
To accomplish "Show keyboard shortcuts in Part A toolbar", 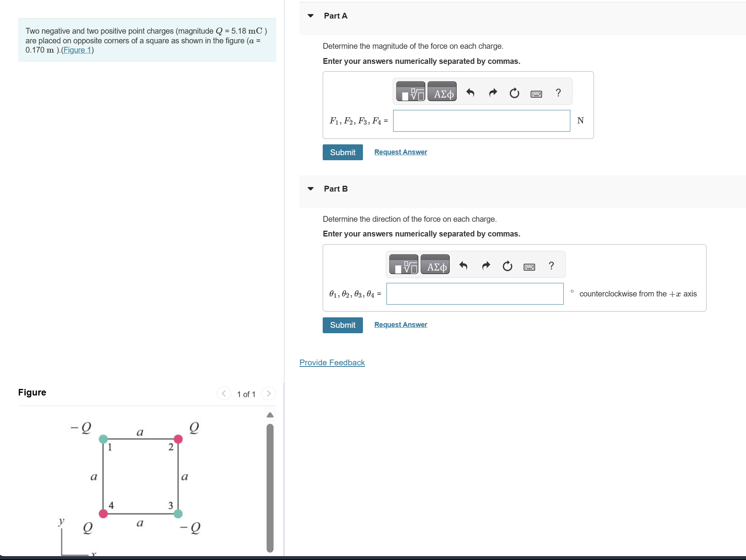I will 536,93.
